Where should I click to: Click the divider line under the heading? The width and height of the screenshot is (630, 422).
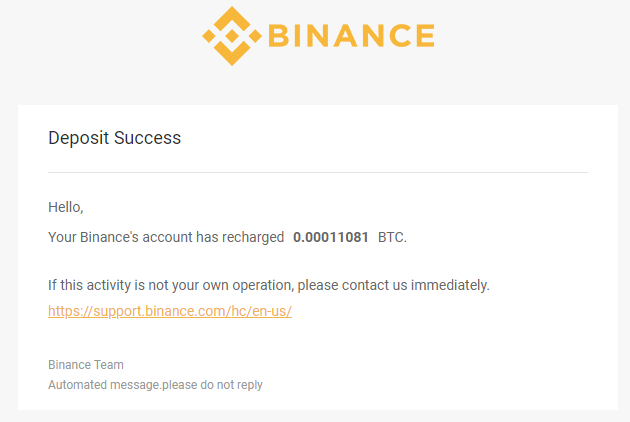coord(318,172)
